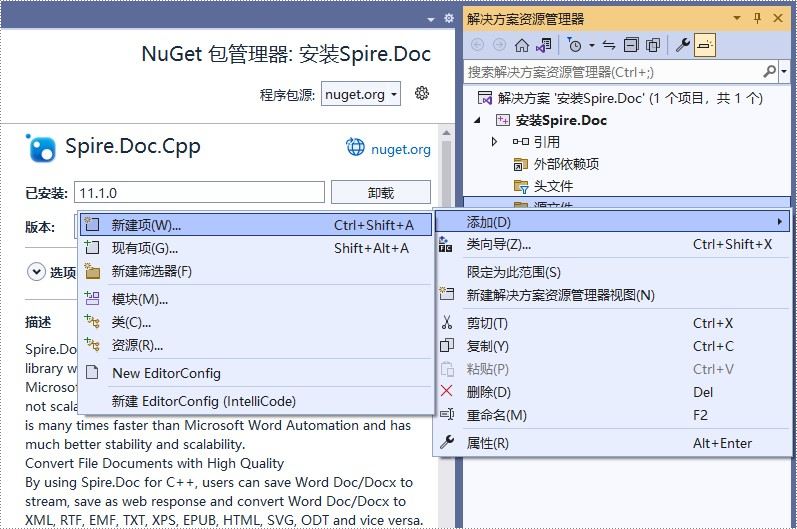Choose 模块(M)... menu entry
Viewport: 797px width, 529px height.
point(256,299)
